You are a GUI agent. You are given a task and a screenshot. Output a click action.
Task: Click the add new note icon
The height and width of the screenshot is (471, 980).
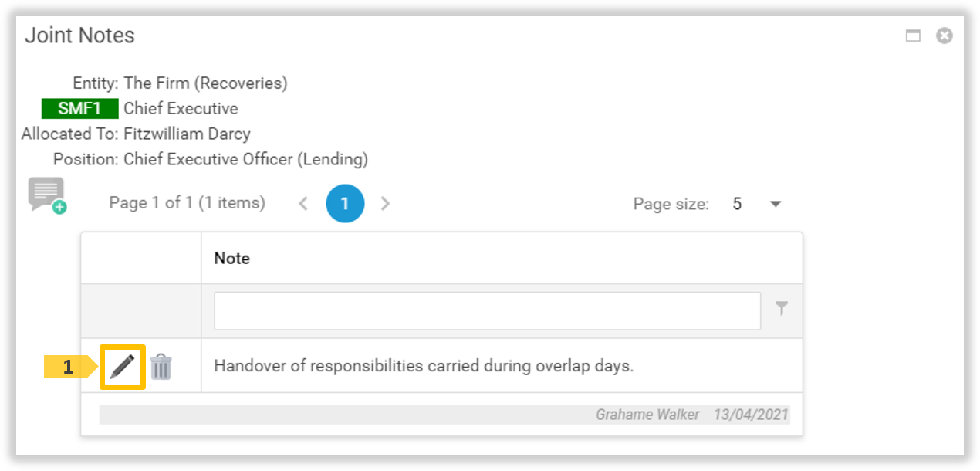47,195
